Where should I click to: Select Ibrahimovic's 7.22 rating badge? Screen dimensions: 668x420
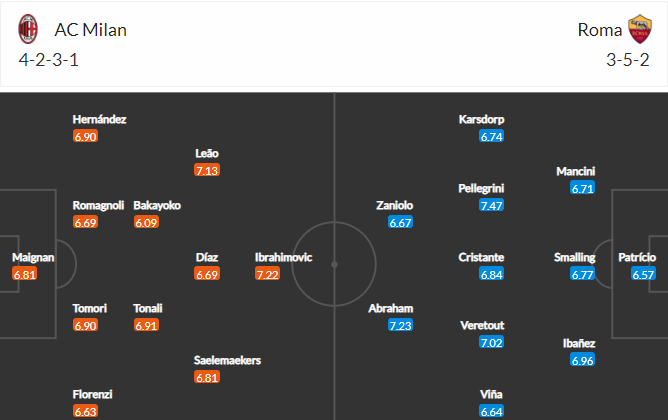pos(267,274)
